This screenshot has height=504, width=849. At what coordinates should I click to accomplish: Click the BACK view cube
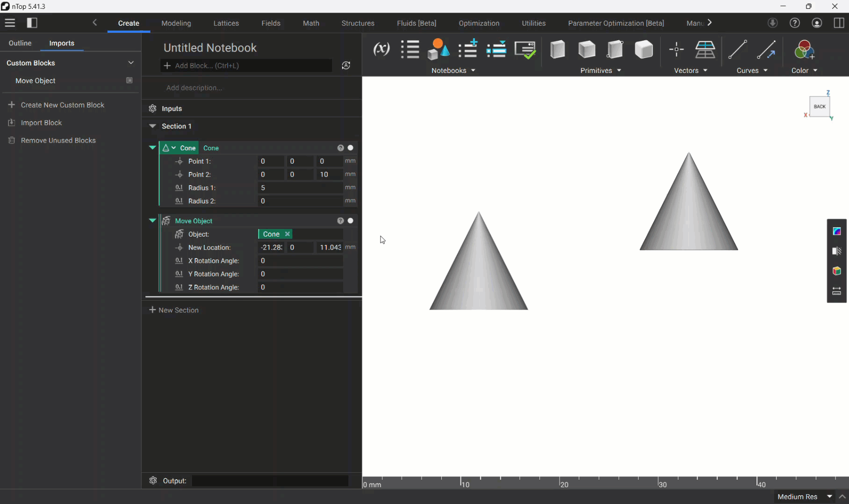click(820, 106)
